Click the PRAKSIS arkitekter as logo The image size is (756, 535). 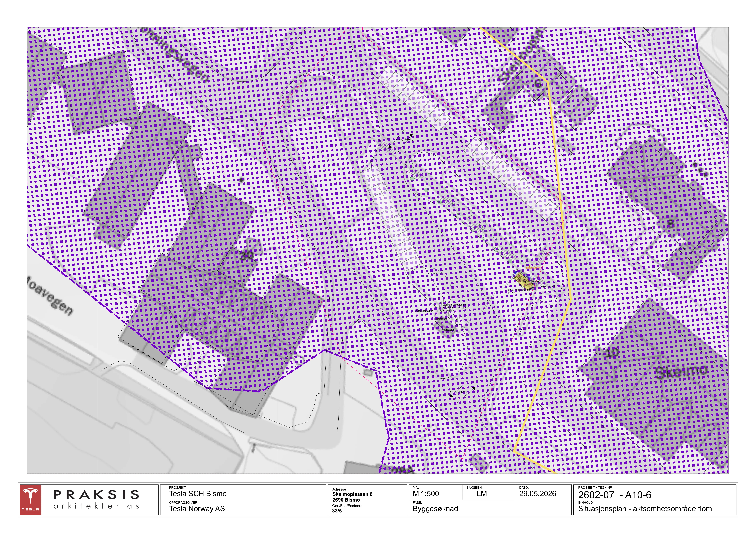[96, 499]
